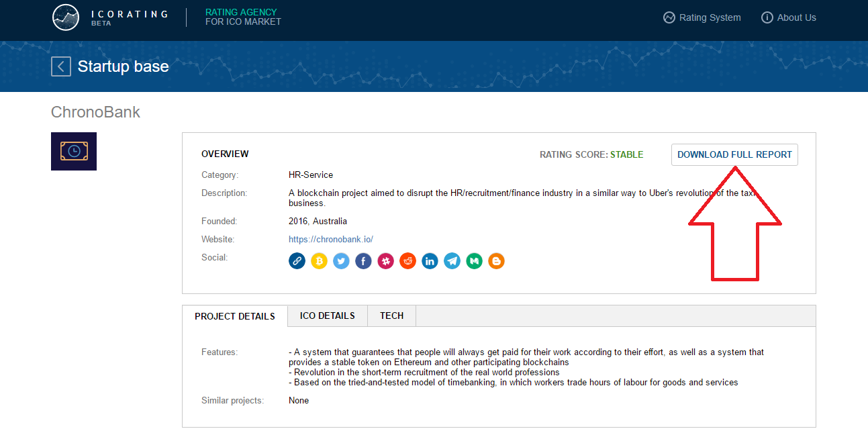
Task: Click the Features label
Action: point(220,352)
